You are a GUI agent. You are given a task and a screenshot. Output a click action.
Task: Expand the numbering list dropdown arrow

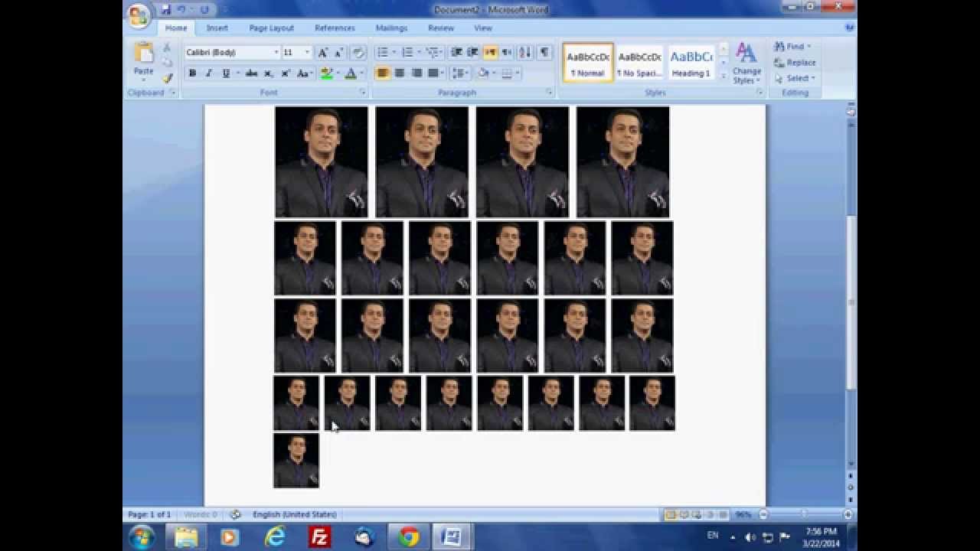tap(418, 52)
